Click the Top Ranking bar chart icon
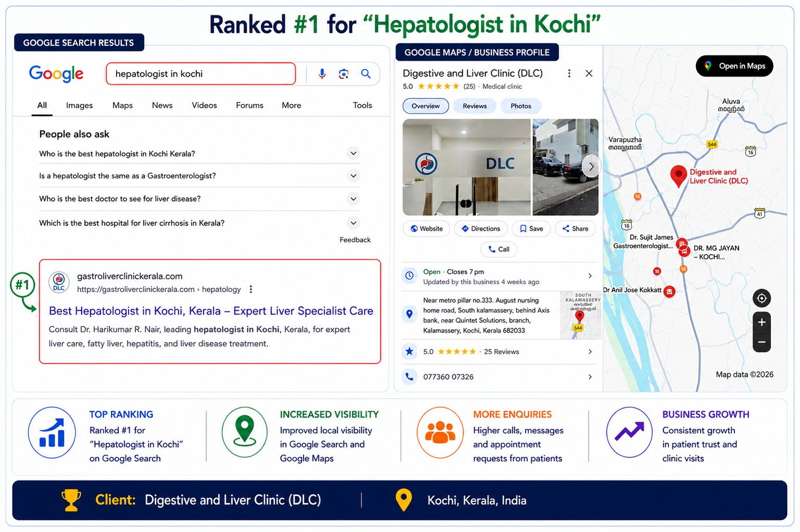The image size is (800, 532). (x=52, y=433)
